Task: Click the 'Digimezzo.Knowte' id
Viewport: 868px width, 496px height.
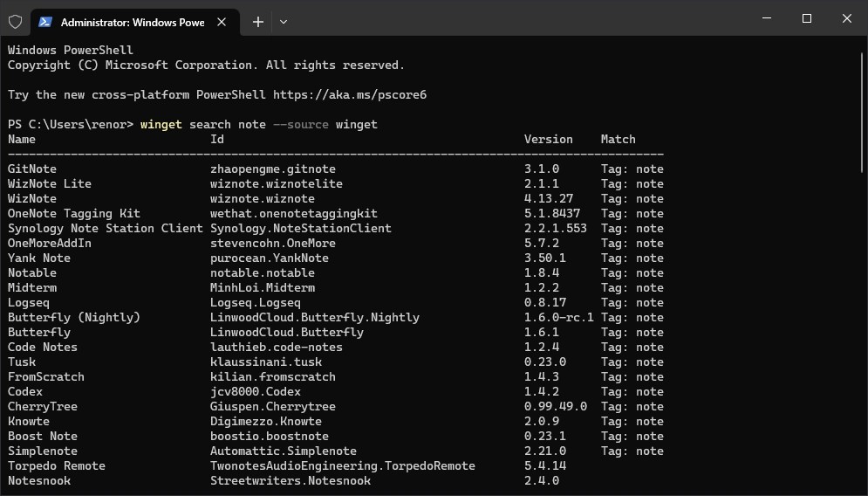Action: 266,422
